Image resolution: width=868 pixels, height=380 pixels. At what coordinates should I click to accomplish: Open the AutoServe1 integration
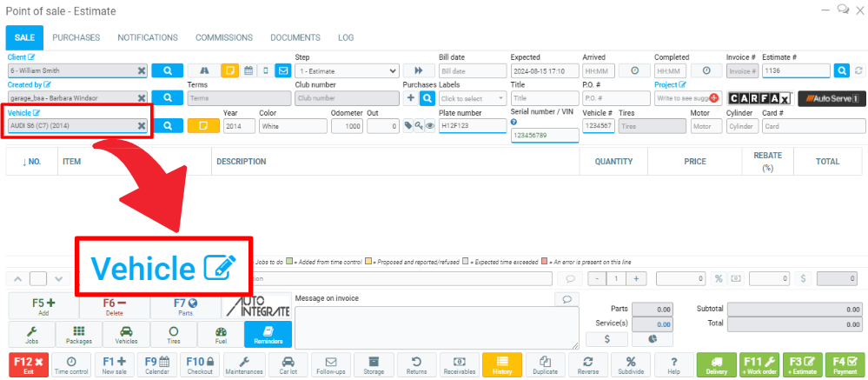pos(832,98)
